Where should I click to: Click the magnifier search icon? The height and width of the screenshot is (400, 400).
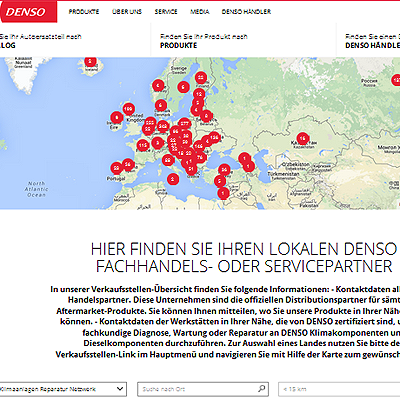click(262, 389)
